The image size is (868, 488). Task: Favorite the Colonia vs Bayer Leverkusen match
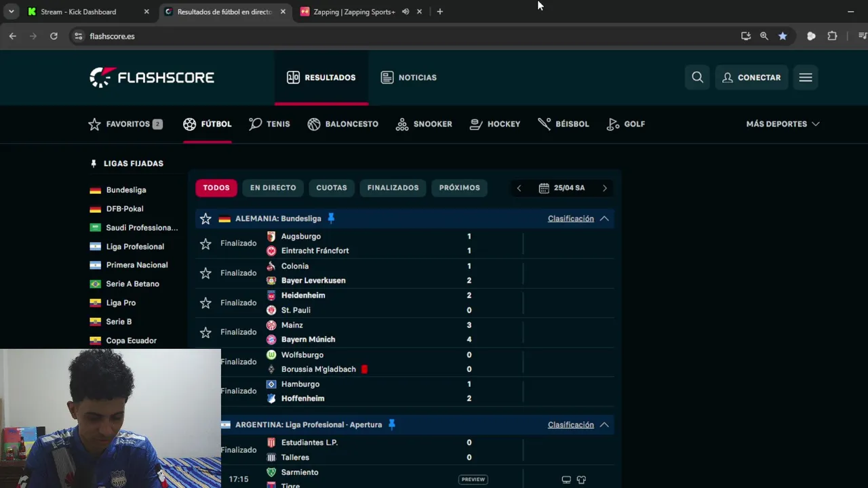[x=205, y=273]
